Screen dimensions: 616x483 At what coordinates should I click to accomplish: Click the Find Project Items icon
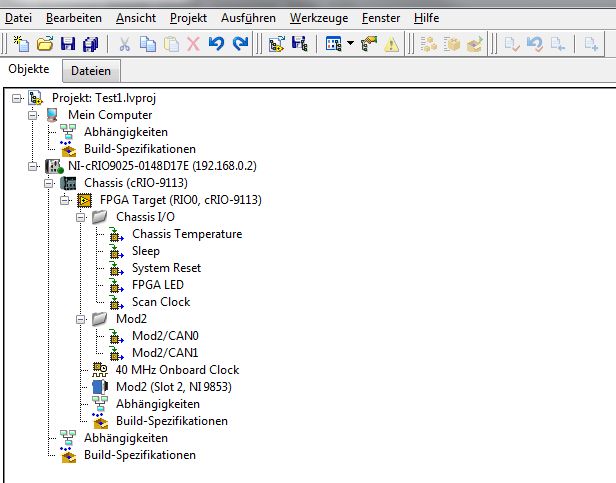click(369, 44)
